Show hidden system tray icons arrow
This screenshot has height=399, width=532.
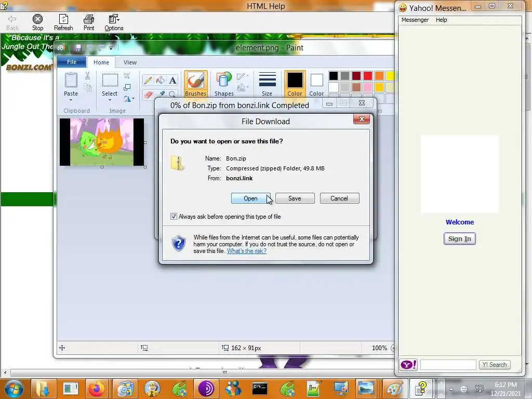[x=451, y=389]
